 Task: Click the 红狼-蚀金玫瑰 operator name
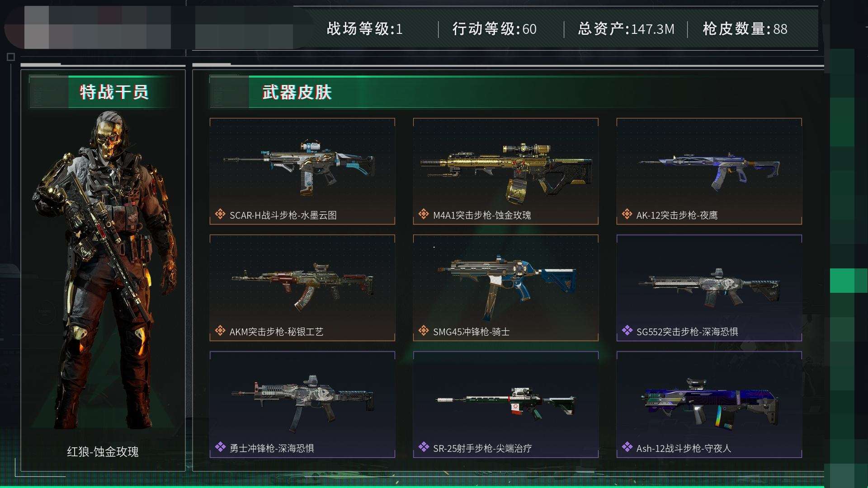click(x=103, y=451)
